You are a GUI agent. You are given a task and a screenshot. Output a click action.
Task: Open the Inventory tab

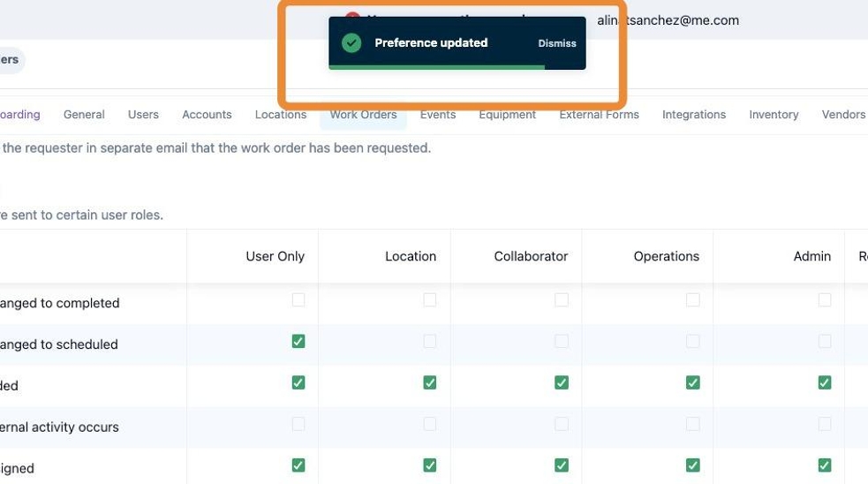point(774,115)
